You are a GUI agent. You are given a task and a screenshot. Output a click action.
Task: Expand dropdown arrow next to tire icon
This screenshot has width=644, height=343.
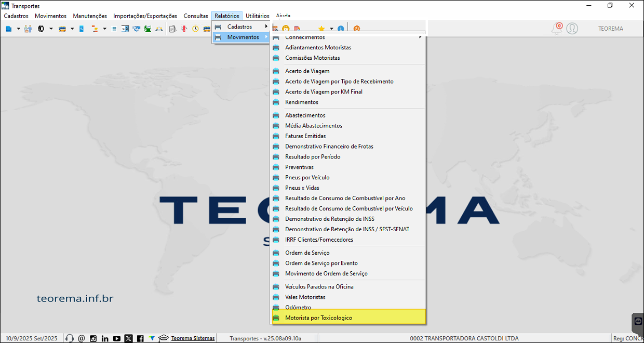pos(51,29)
